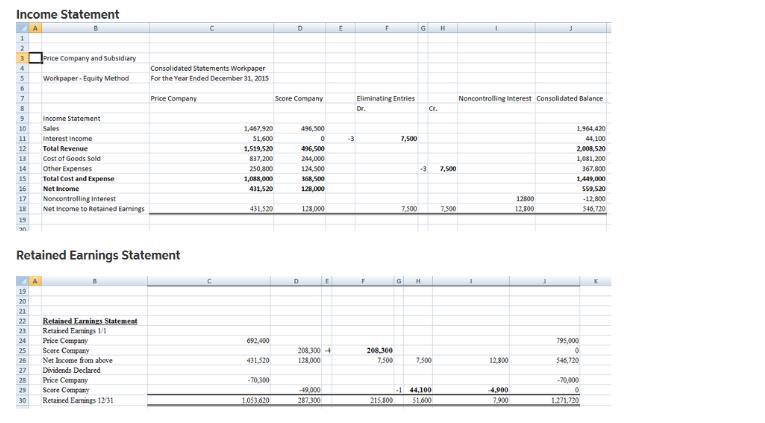This screenshot has width=765, height=423.
Task: Select the Other Expenses value 250,800
Action: point(261,168)
